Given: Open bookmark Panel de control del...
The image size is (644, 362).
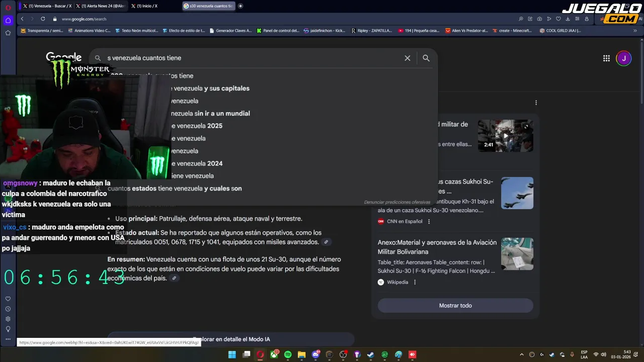Looking at the screenshot, I should [278, 31].
